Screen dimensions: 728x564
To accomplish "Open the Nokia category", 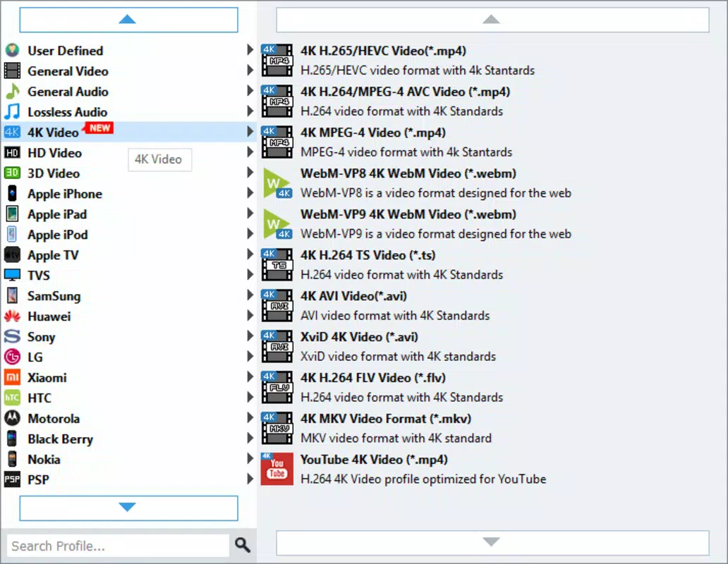I will 129,458.
